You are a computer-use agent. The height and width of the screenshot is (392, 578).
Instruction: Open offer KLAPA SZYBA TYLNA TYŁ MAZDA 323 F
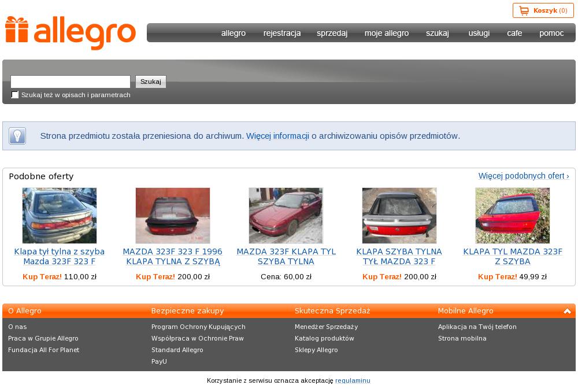[399, 256]
